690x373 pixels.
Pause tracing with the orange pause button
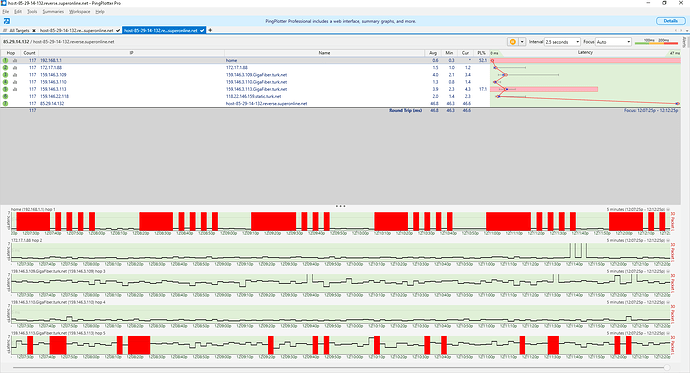[x=512, y=42]
